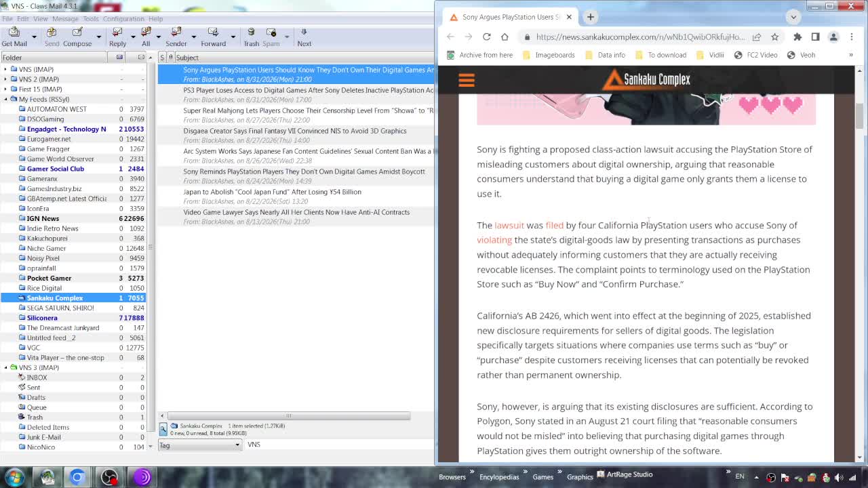Click the browser page vertical scrollbar thumb
Screen dimensions: 868x488
(859, 116)
